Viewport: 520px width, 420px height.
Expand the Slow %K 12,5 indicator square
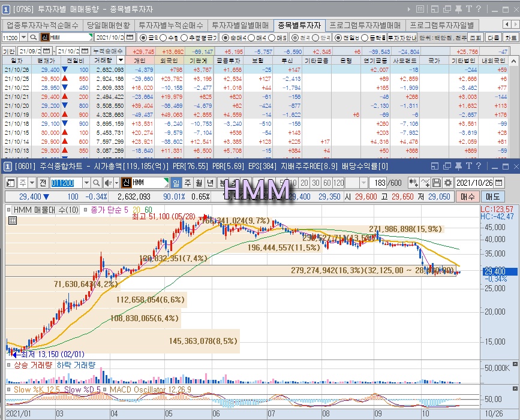[9, 389]
